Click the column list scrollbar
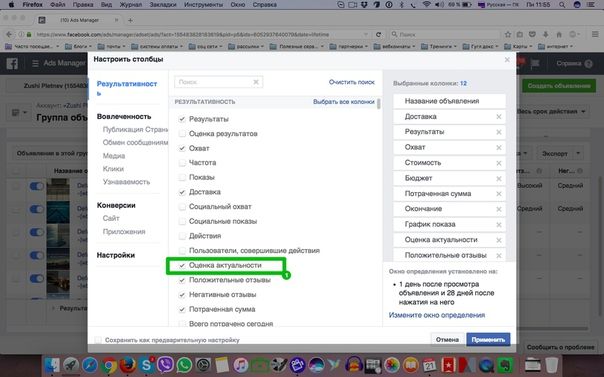Screen dimensions: 604x377 (379, 104)
